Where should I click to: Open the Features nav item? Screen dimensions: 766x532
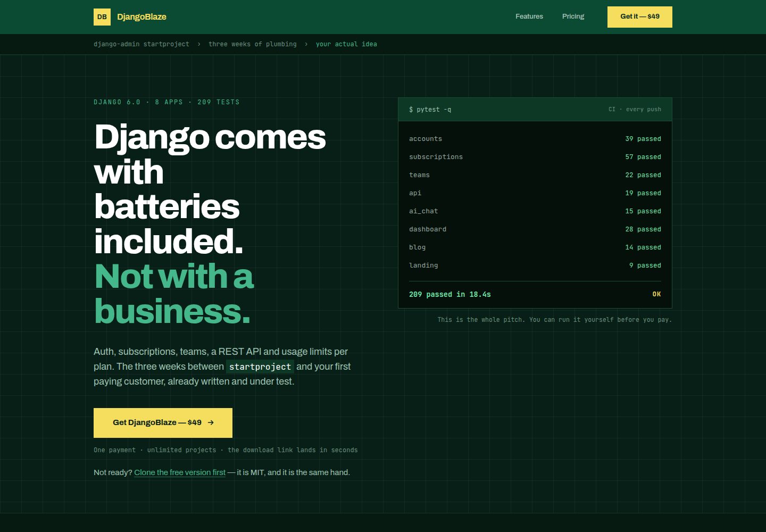tap(529, 16)
